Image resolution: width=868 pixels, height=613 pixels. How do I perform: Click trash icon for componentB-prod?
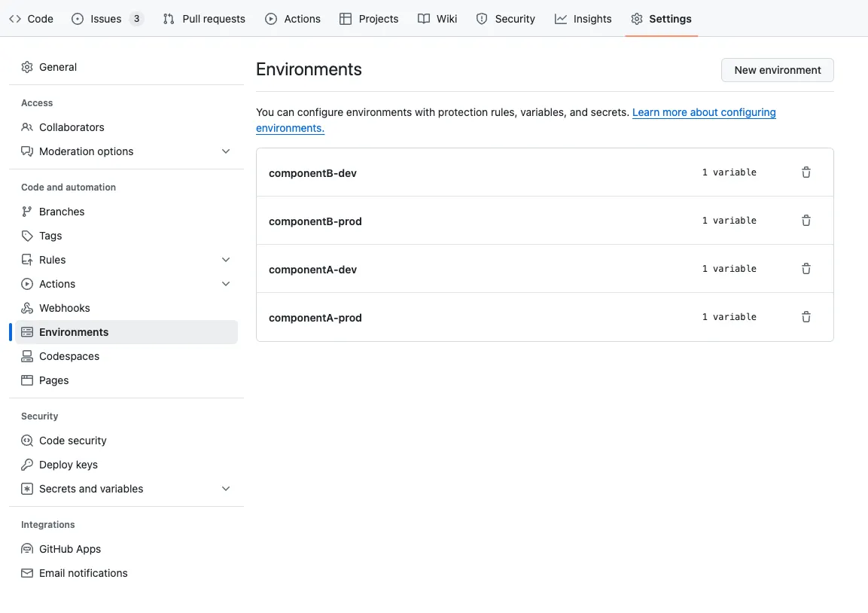coord(806,221)
